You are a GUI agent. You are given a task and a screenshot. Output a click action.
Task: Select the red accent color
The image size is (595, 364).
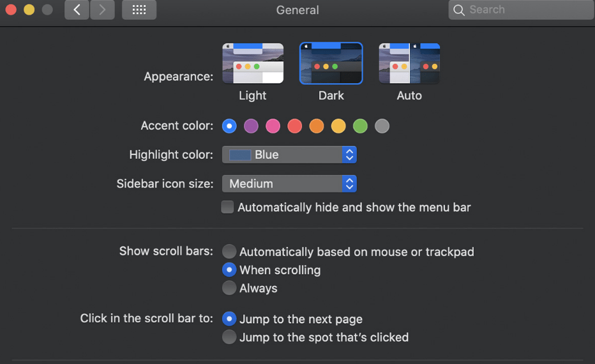coord(294,126)
